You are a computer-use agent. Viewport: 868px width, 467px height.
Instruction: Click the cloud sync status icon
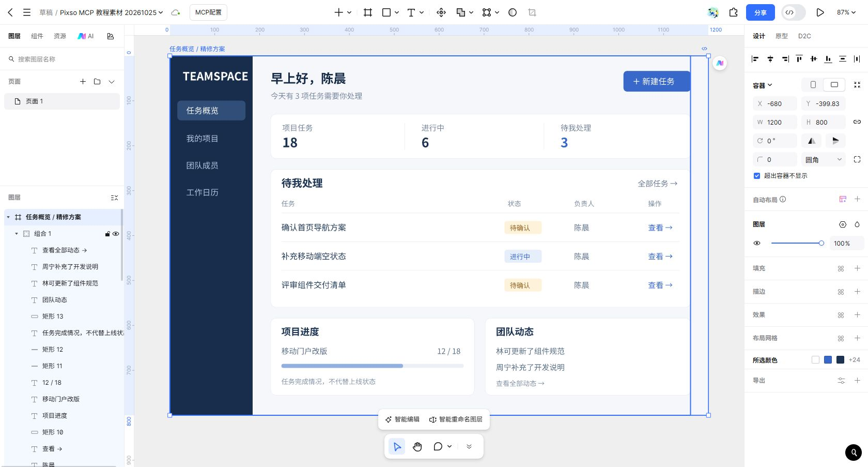[176, 12]
